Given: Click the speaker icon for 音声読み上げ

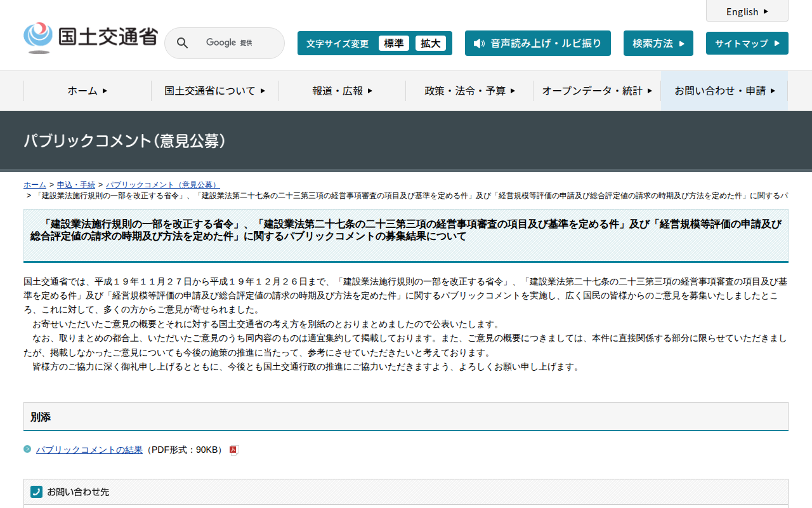Looking at the screenshot, I should (x=479, y=43).
